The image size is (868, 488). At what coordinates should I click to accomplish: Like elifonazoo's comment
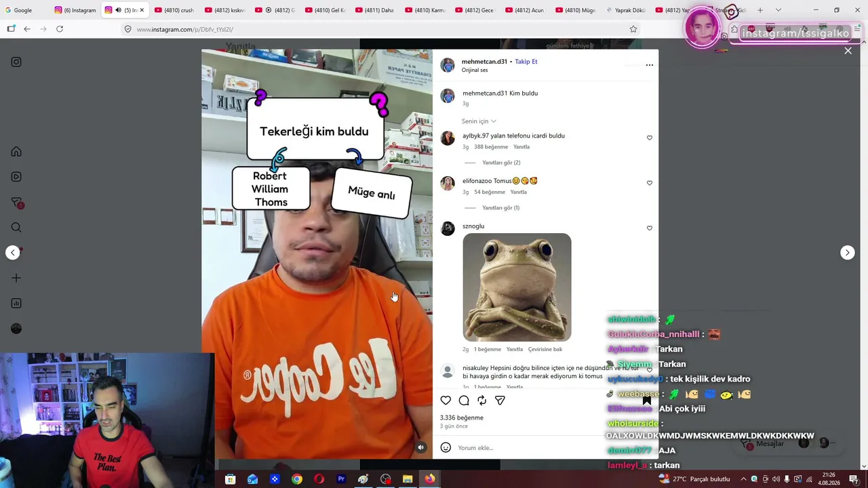click(649, 183)
